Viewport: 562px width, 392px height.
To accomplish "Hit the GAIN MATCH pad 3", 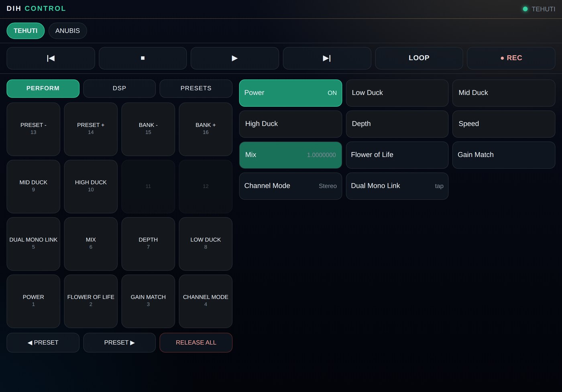I will pos(148,301).
